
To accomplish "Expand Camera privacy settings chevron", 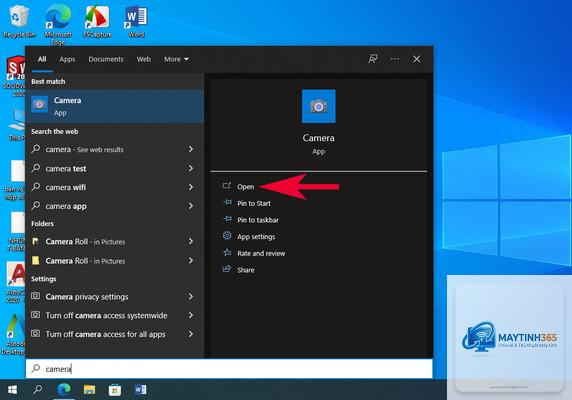I will tap(191, 296).
